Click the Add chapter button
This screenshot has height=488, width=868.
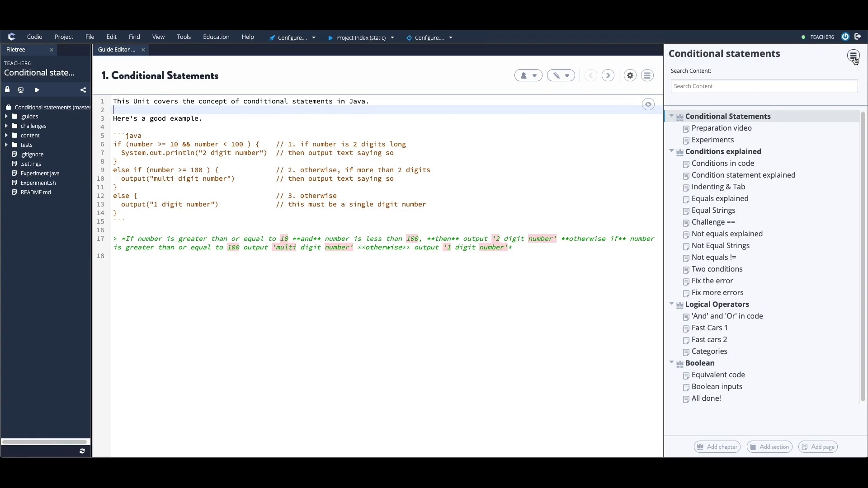coord(717,447)
